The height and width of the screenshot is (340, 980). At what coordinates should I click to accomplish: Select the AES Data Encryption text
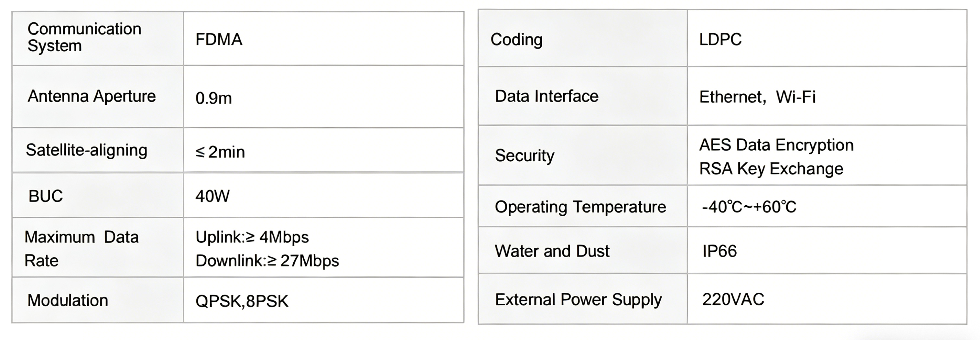tap(776, 145)
